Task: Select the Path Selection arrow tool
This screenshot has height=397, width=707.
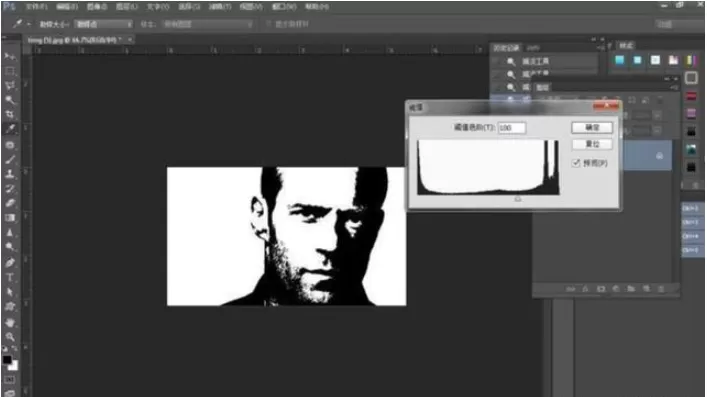Action: [x=9, y=292]
